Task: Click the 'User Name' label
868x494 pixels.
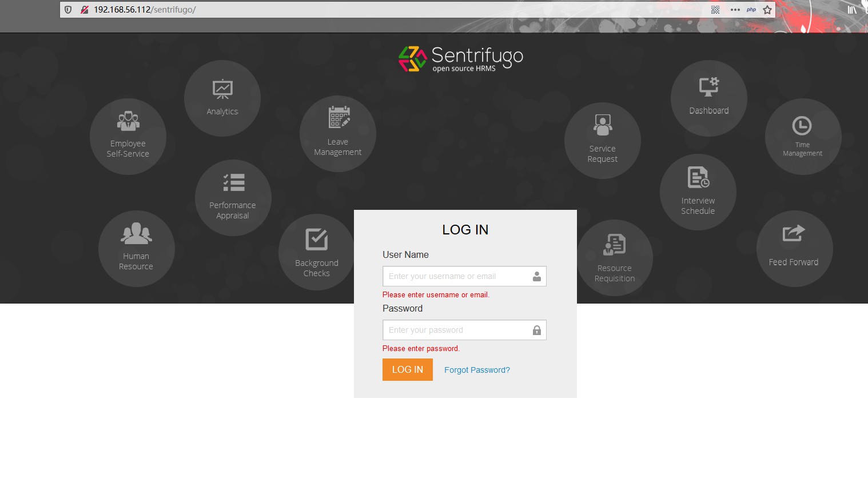Action: [x=405, y=254]
